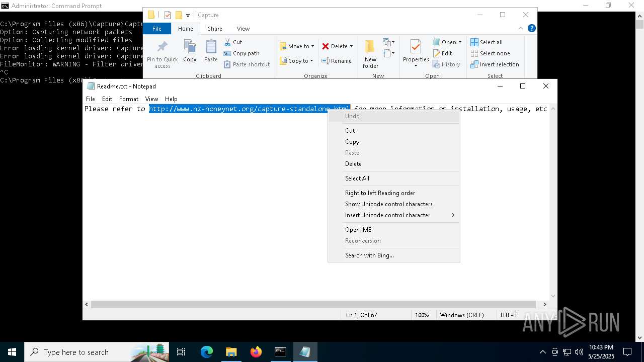Click Command Prompt scrollbar up arrow

coord(639,16)
